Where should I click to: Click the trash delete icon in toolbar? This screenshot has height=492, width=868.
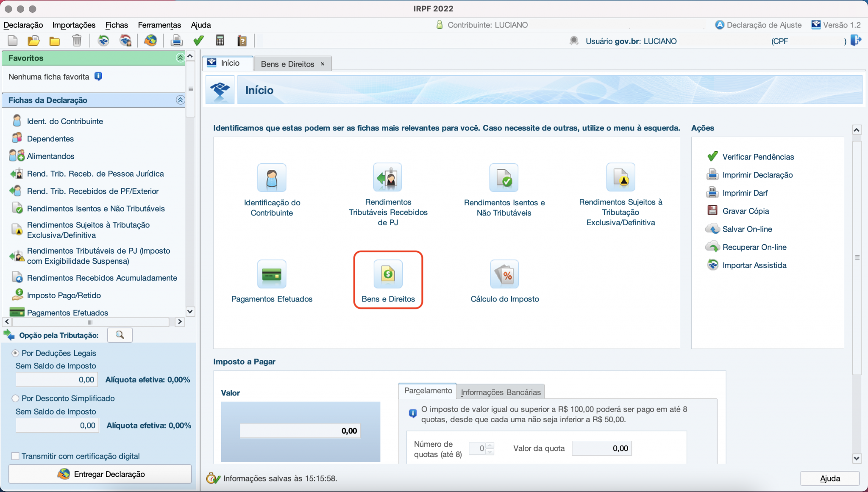(77, 41)
